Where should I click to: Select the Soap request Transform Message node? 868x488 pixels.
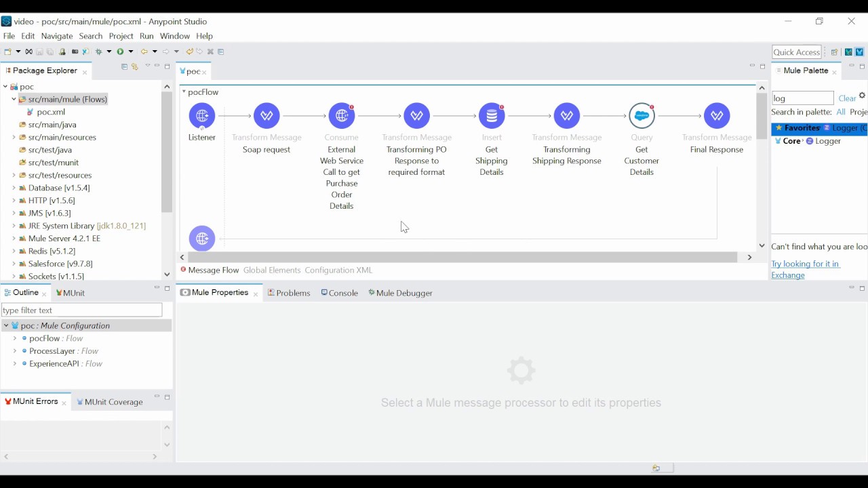coord(267,116)
